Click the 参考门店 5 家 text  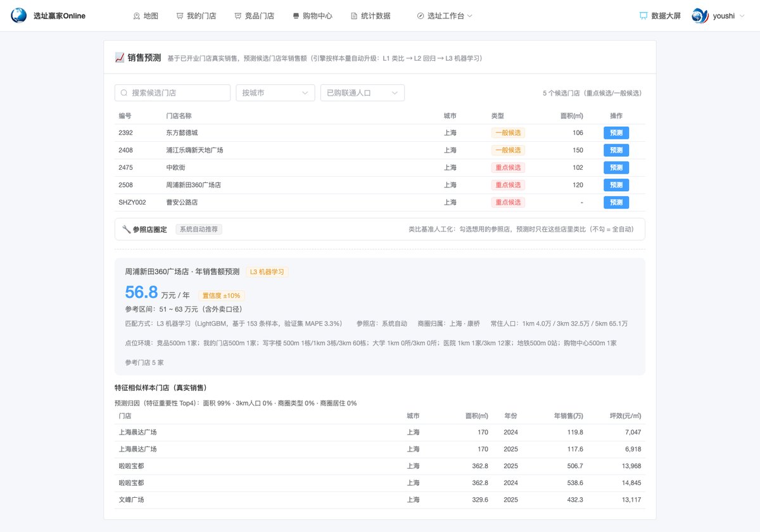click(144, 363)
